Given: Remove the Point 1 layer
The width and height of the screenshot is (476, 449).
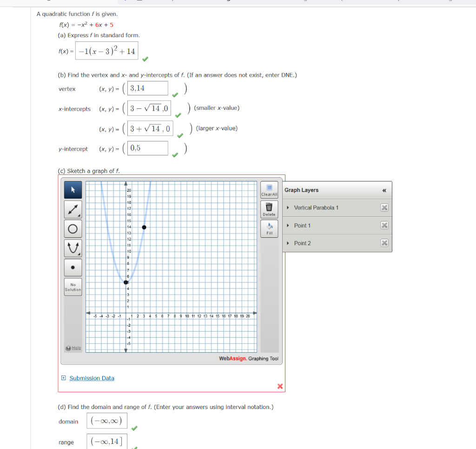Looking at the screenshot, I should 384,225.
